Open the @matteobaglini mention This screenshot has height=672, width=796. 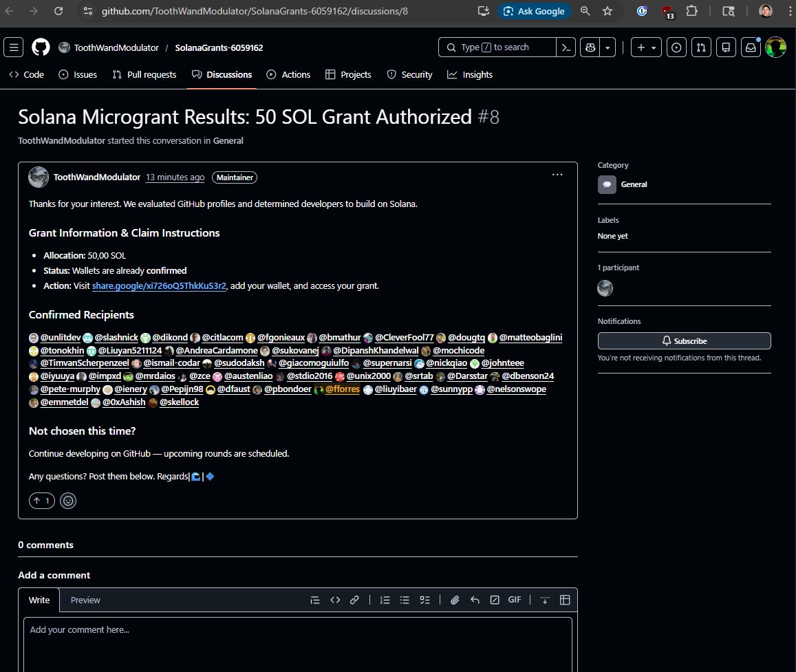[530, 338]
